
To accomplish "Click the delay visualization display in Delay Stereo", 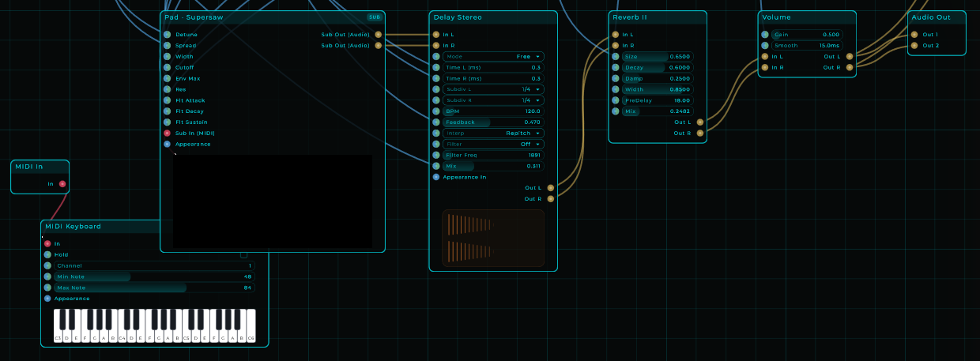I will click(493, 238).
